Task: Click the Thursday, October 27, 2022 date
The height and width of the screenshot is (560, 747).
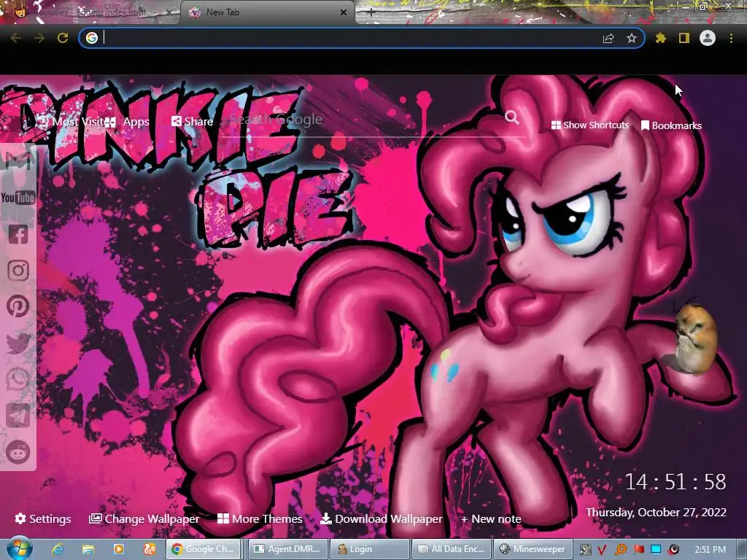Action: pos(656,513)
